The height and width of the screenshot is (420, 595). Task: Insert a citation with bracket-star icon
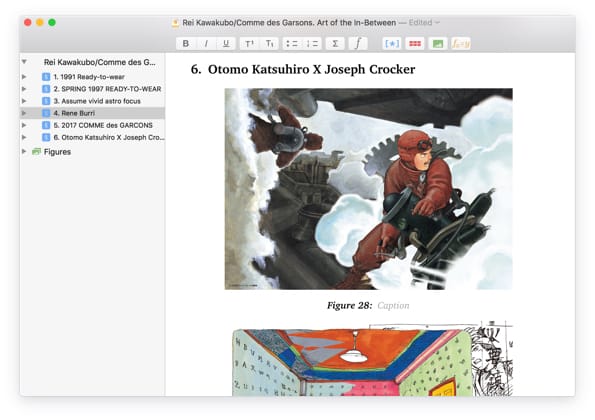pos(392,44)
